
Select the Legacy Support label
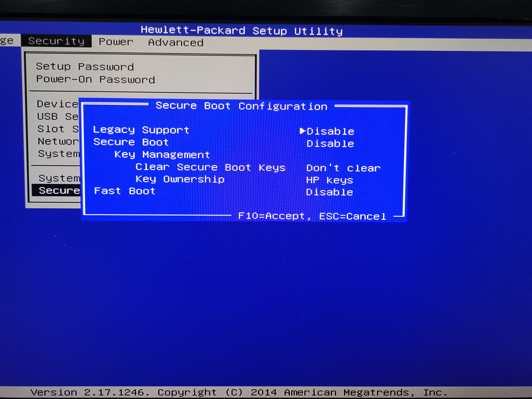[141, 130]
